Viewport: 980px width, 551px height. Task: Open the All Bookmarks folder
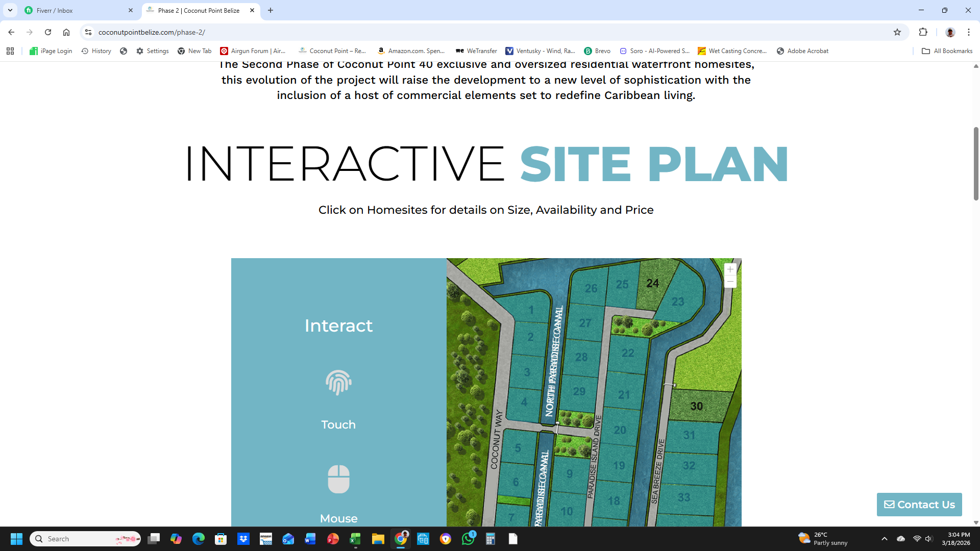click(x=947, y=51)
